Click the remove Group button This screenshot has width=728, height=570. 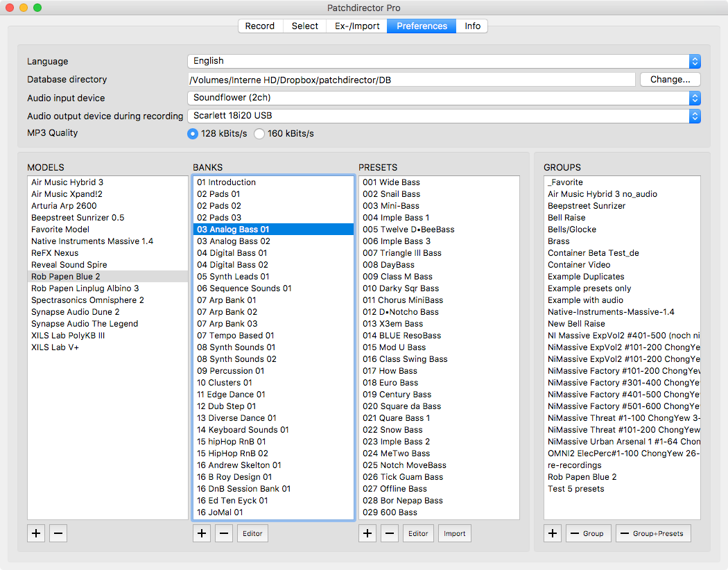pyautogui.click(x=588, y=533)
